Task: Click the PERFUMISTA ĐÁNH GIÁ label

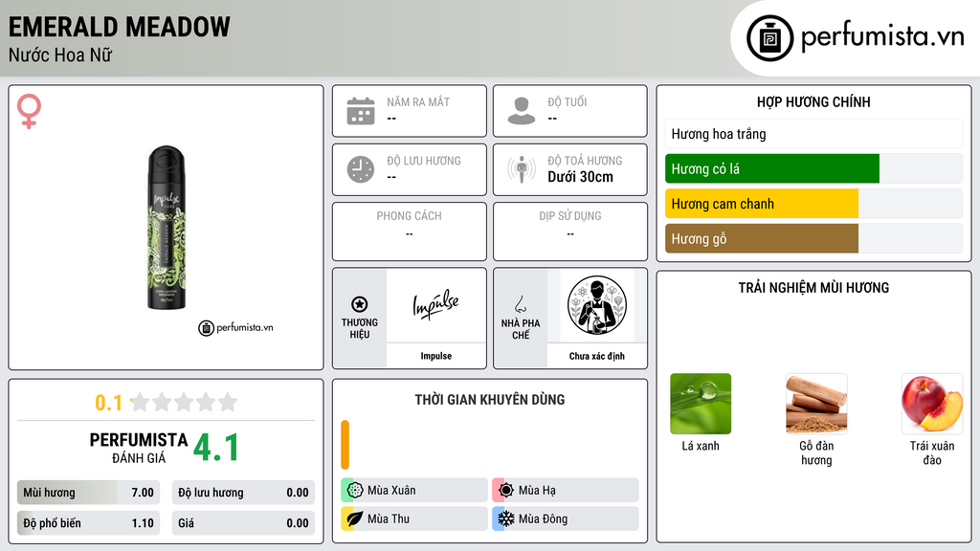Action: pyautogui.click(x=139, y=448)
